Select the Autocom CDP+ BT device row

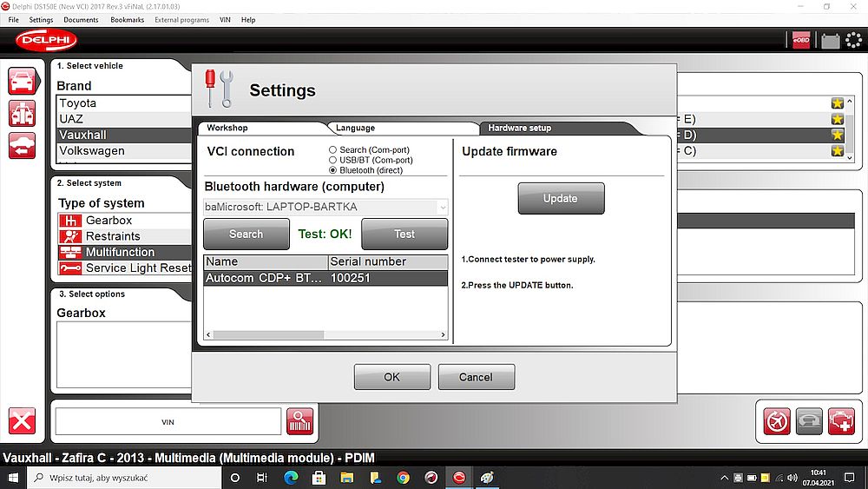325,278
